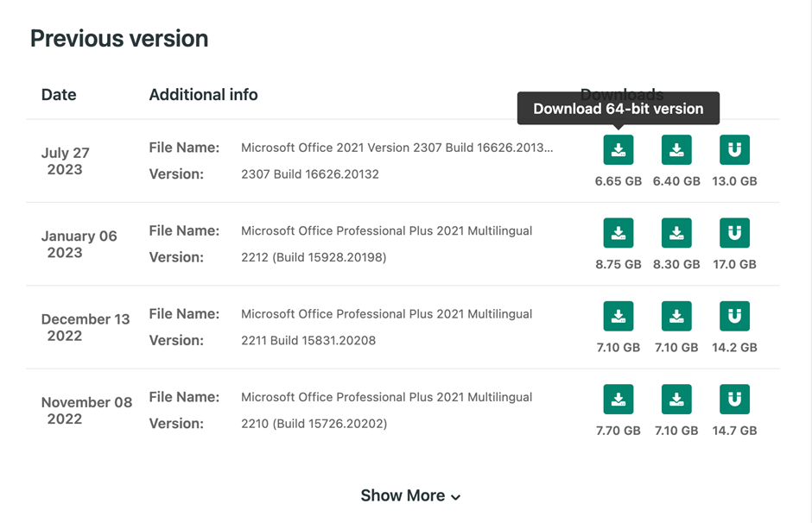The image size is (812, 523).
Task: Download the first 7.10 GB December 13 file
Action: point(619,316)
